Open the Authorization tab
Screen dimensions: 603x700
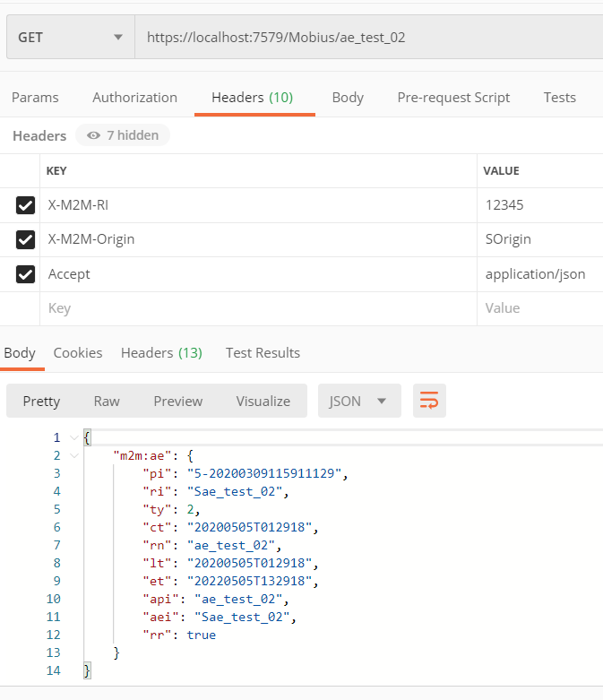click(x=134, y=98)
